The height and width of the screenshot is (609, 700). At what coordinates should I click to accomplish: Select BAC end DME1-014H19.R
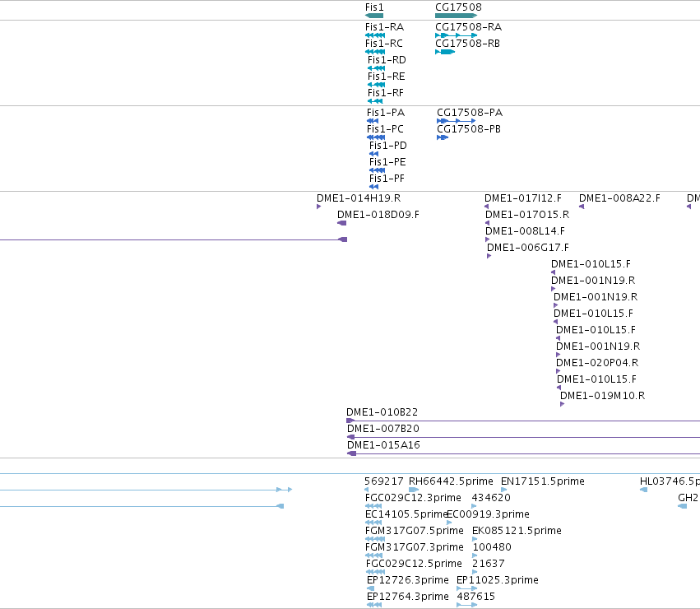(x=359, y=198)
